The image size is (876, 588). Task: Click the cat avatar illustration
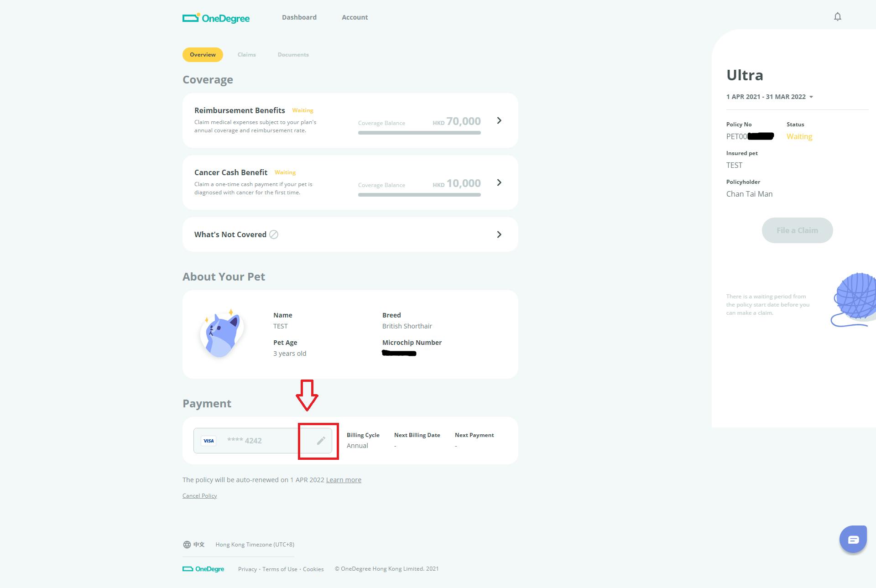click(x=222, y=333)
